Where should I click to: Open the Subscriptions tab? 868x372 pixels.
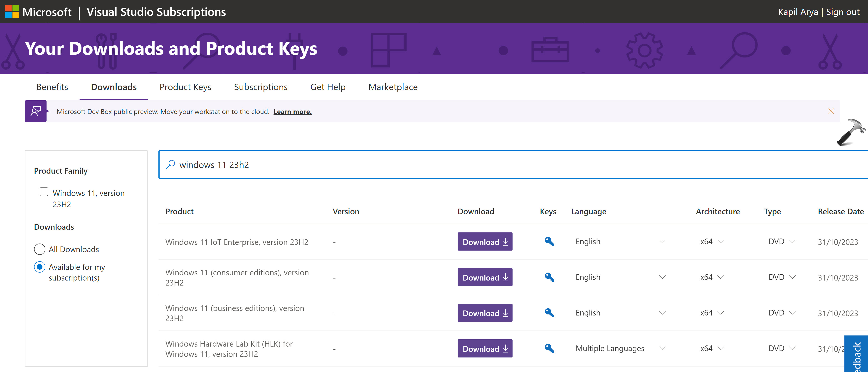pyautogui.click(x=260, y=87)
